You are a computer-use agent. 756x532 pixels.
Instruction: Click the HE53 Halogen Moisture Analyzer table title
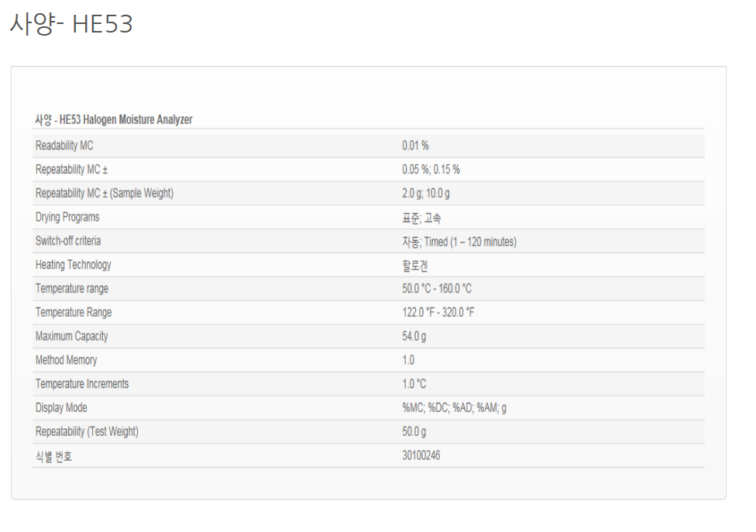(114, 120)
